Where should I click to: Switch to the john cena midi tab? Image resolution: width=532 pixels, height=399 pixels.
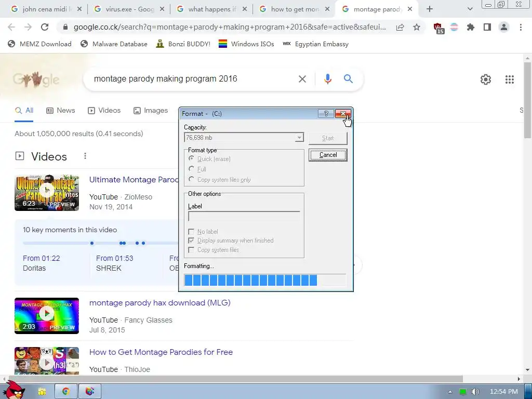(x=46, y=9)
